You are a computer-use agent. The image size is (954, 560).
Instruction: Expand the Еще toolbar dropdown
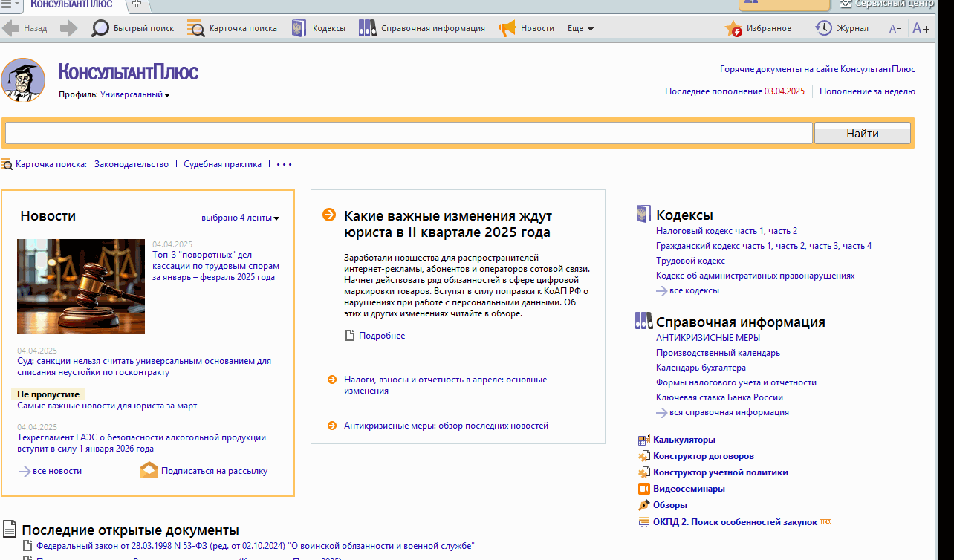[580, 28]
